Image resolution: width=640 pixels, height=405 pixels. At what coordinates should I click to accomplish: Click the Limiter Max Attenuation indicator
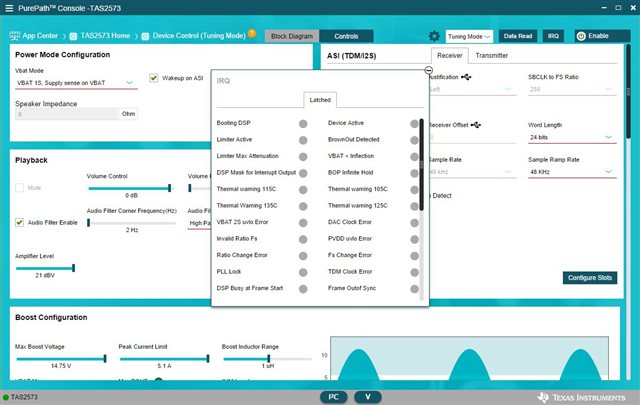(303, 157)
